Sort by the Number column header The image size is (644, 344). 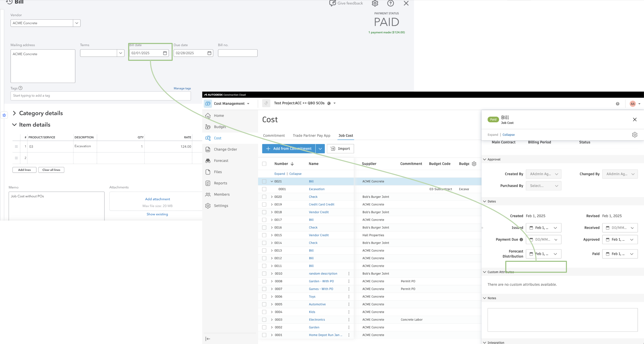pyautogui.click(x=284, y=164)
